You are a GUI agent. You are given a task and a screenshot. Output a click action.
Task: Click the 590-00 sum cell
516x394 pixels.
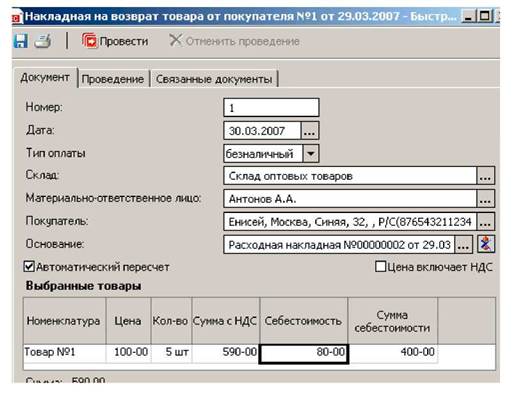point(226,353)
